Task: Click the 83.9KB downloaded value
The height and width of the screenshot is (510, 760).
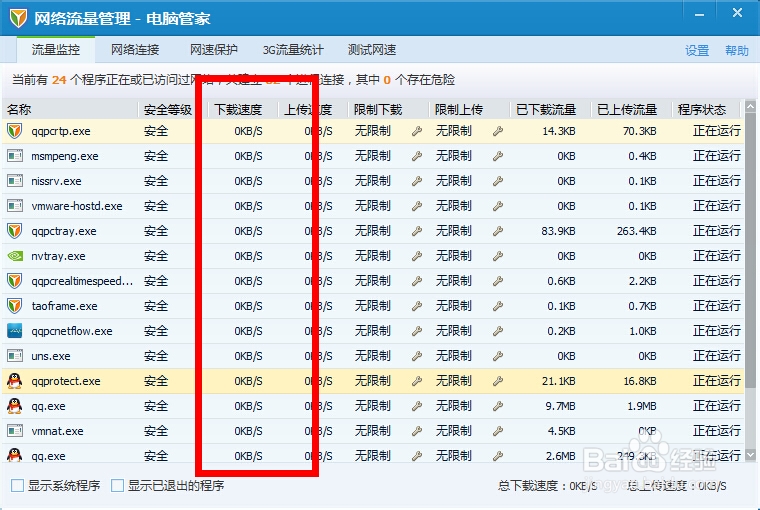Action: coord(558,231)
